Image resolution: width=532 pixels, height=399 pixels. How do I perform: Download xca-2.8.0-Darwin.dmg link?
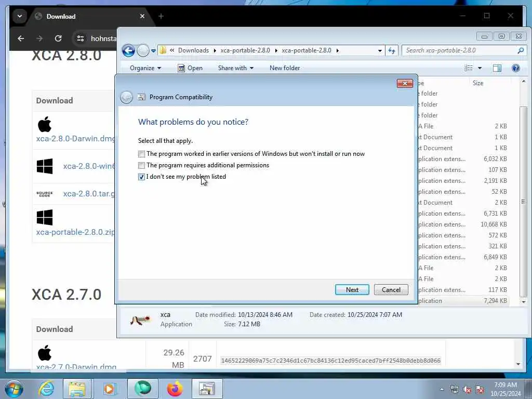76,138
